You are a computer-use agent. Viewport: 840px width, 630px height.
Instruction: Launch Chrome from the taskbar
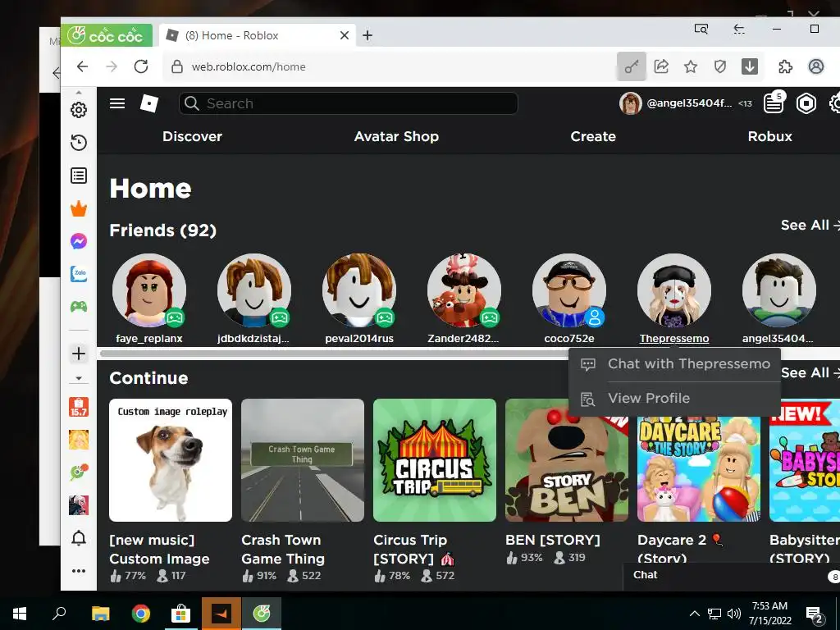141,614
